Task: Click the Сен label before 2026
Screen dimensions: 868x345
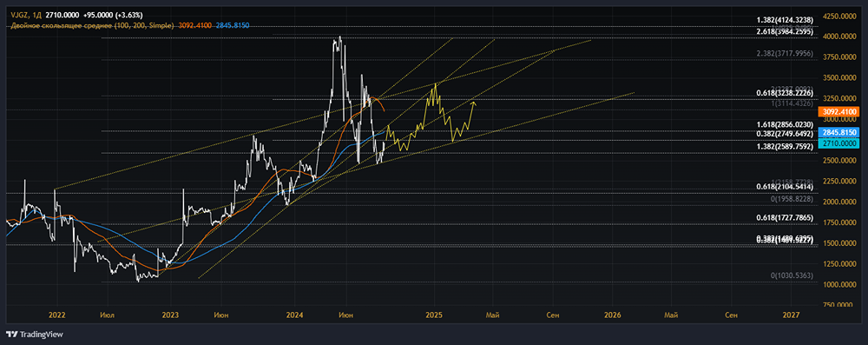Action: tap(552, 315)
